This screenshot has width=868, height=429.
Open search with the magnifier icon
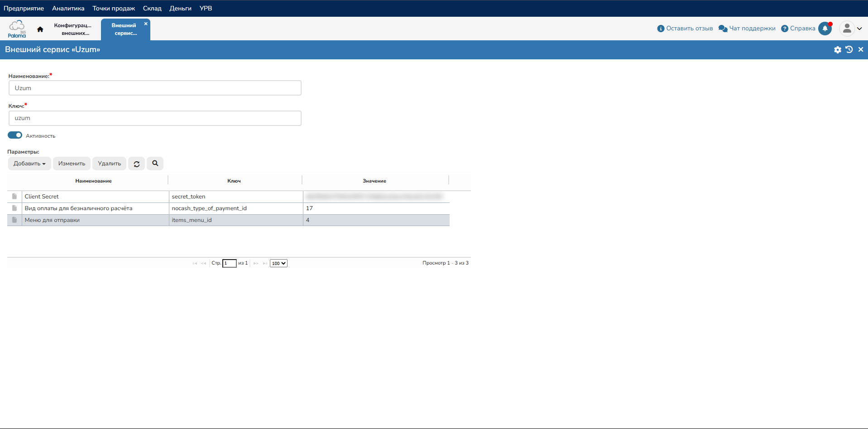click(x=155, y=164)
